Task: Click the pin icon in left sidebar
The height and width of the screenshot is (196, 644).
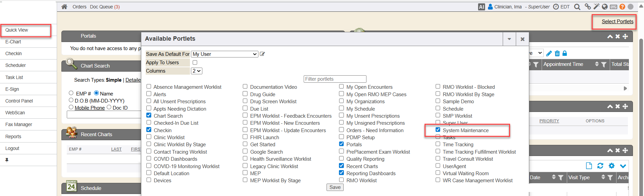Action: [x=7, y=160]
